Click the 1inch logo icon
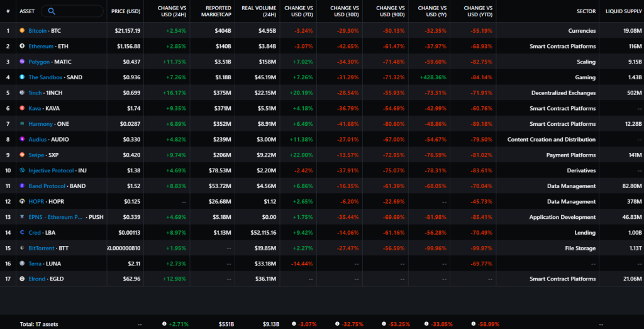 click(x=22, y=93)
